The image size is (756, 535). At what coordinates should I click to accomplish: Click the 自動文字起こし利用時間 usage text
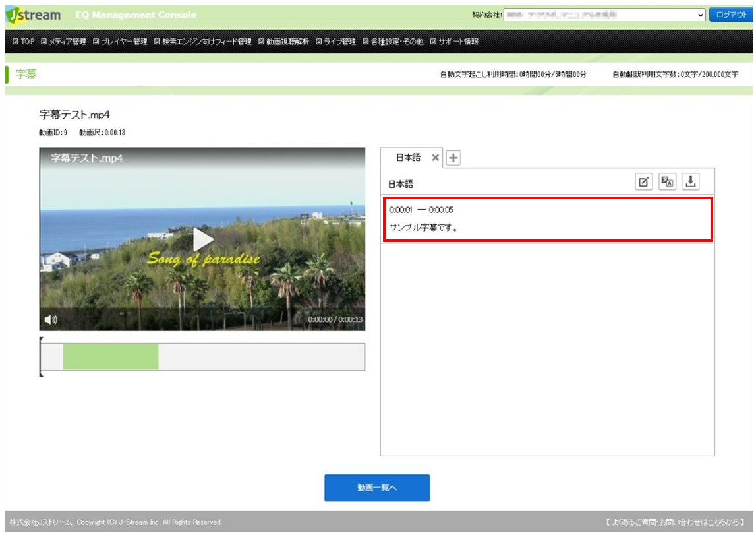coord(513,75)
